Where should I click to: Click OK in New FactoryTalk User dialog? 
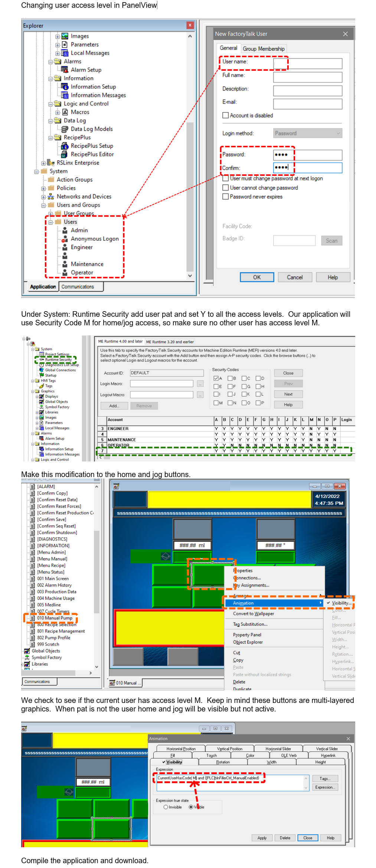[257, 277]
